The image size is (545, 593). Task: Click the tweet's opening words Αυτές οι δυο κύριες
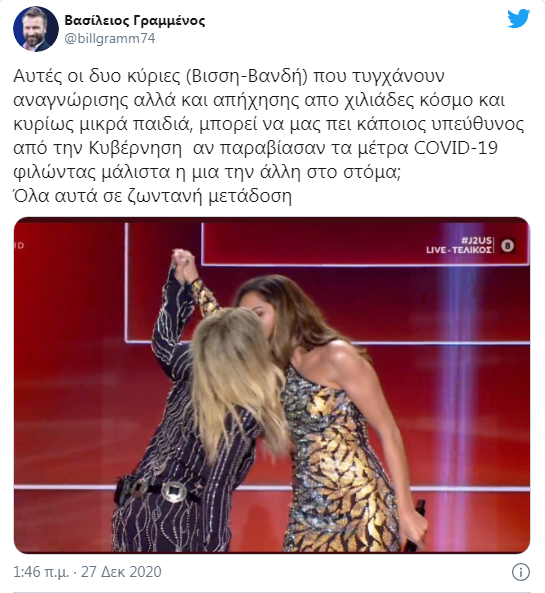click(97, 76)
